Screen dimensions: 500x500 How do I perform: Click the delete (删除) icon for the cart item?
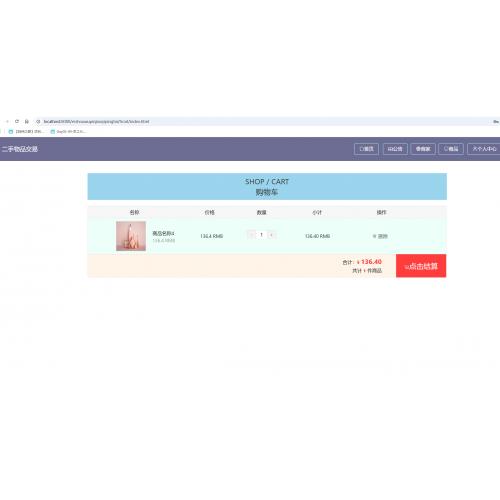coord(380,236)
